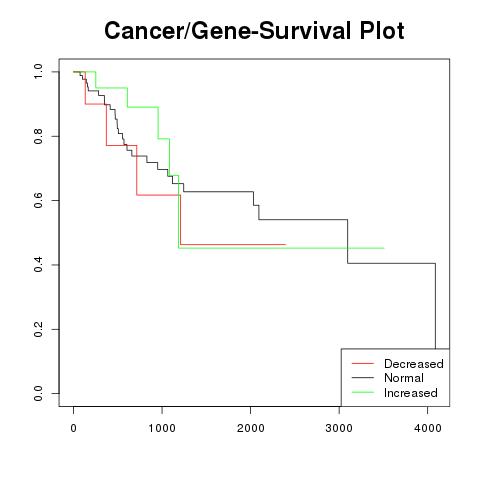Click the black Normal legend line

[363, 378]
